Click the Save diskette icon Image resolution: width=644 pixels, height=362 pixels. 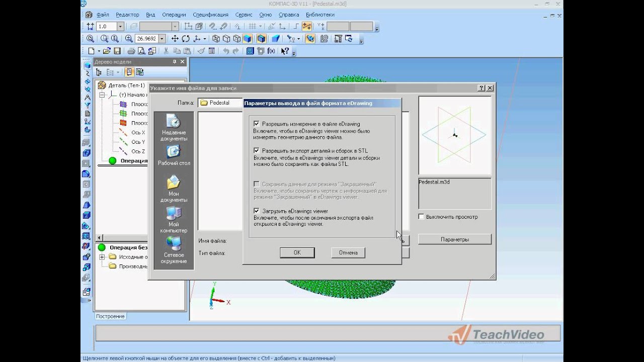point(117,51)
